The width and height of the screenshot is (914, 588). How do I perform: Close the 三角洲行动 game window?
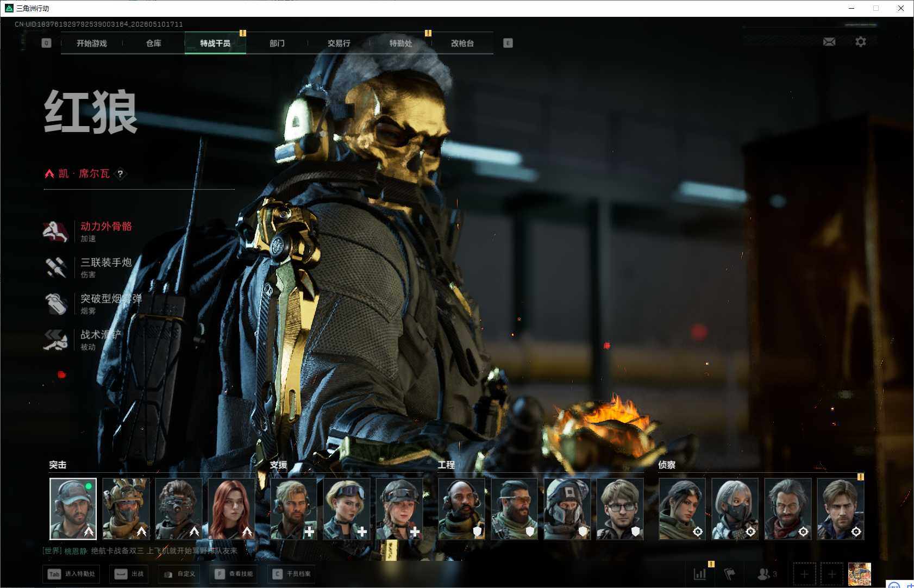click(x=900, y=8)
